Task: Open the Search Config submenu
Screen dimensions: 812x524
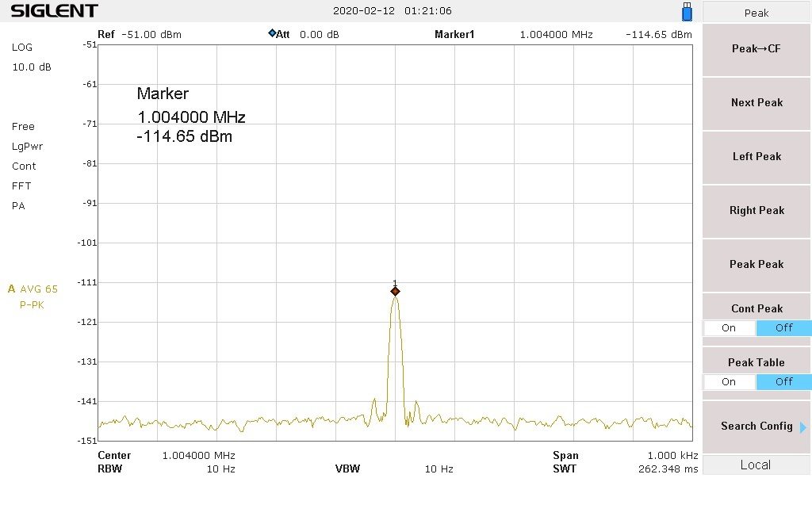Action: (756, 426)
